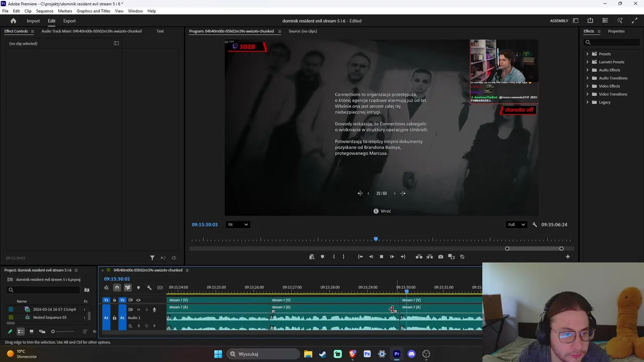Open the Fit zoom level dropdown
This screenshot has width=644, height=362.
(238, 225)
